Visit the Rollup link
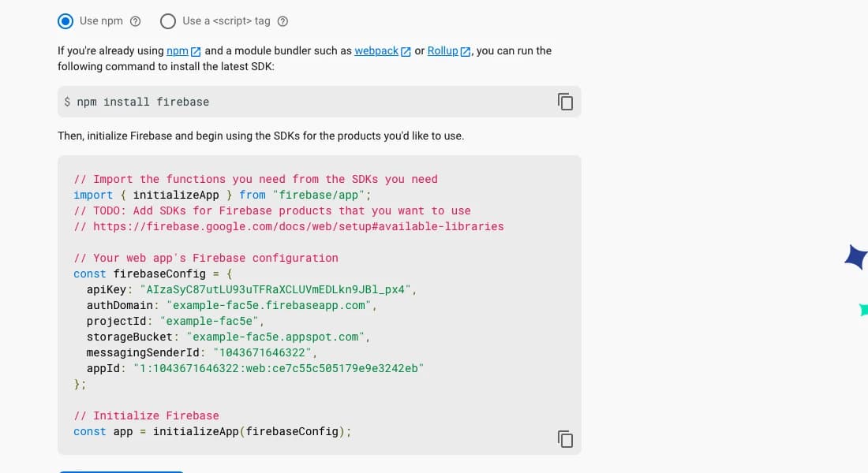Image resolution: width=868 pixels, height=473 pixels. click(443, 51)
